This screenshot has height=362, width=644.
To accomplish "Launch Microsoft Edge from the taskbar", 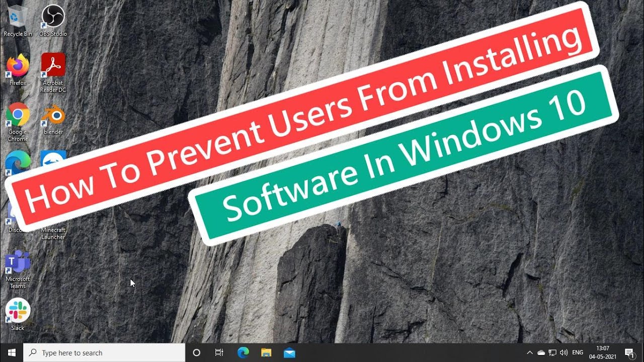I will click(x=243, y=352).
